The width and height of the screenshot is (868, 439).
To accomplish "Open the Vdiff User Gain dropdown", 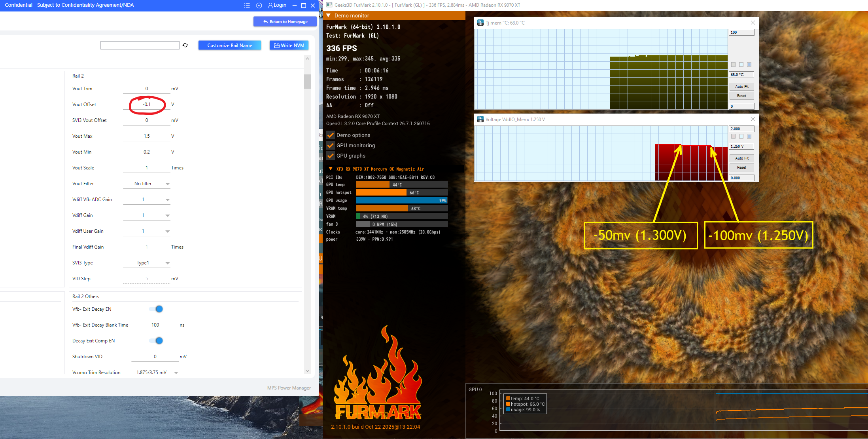I will click(147, 231).
